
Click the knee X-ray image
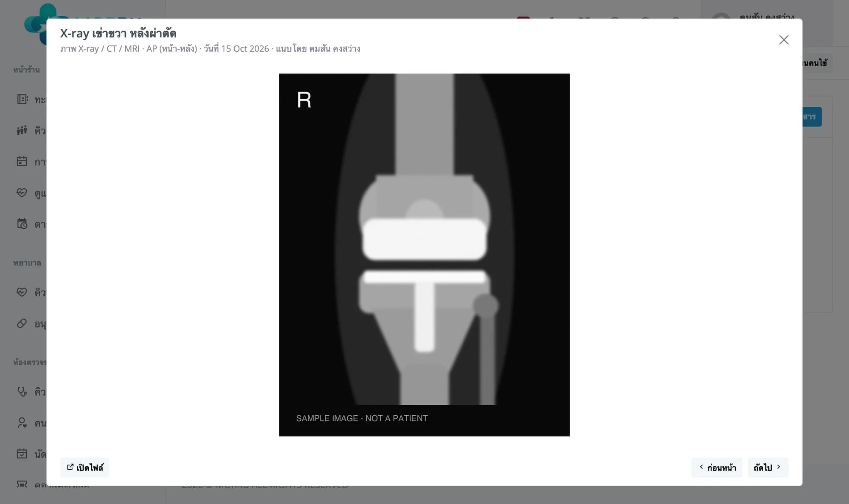[x=424, y=255]
